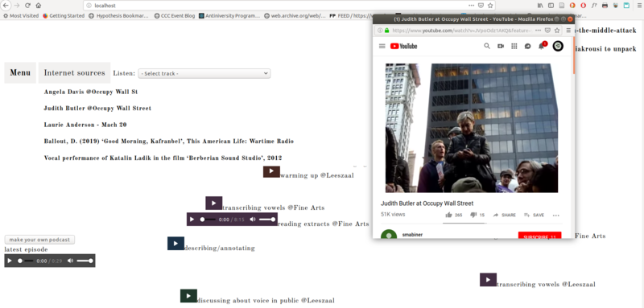This screenshot has width=644, height=308.
Task: Open web.archive.org bookmark
Action: pos(295,16)
